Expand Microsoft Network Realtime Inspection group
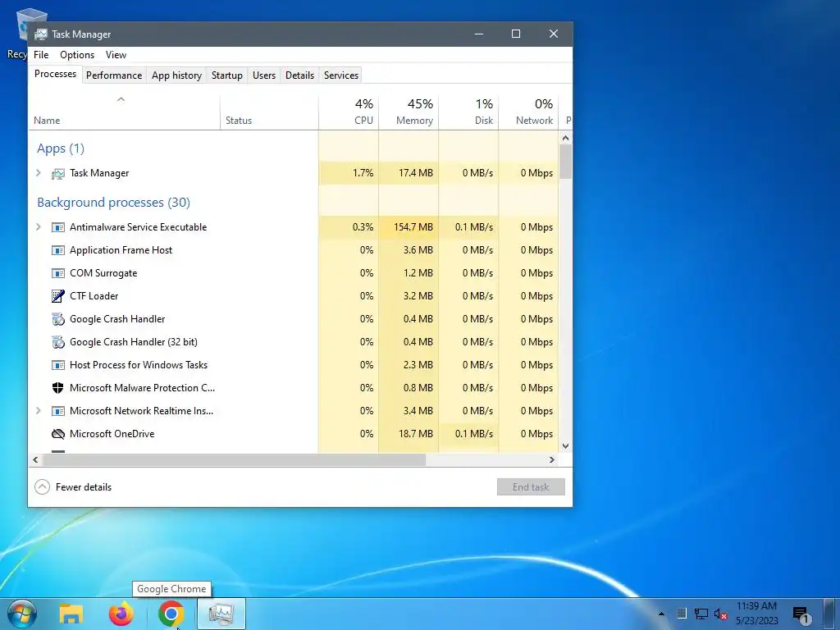 click(x=38, y=410)
